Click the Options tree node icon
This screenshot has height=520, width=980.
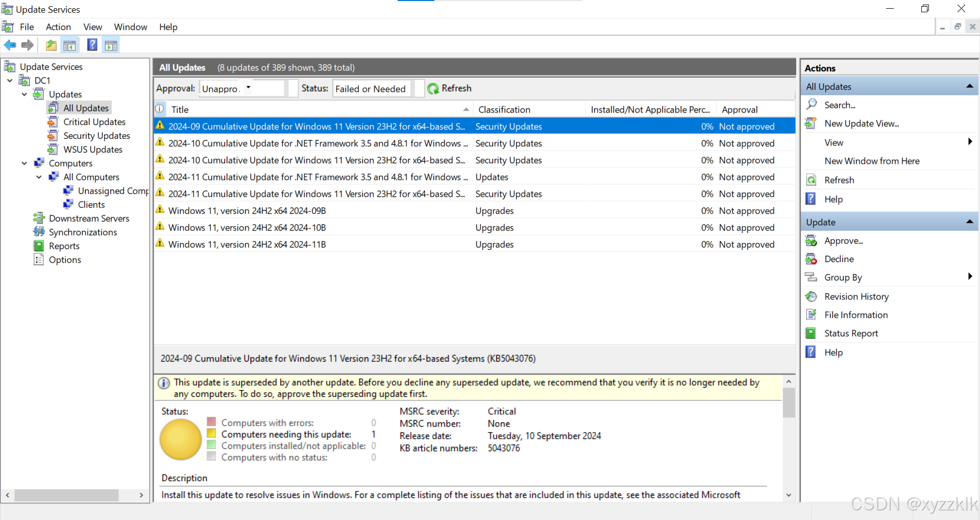pyautogui.click(x=39, y=259)
